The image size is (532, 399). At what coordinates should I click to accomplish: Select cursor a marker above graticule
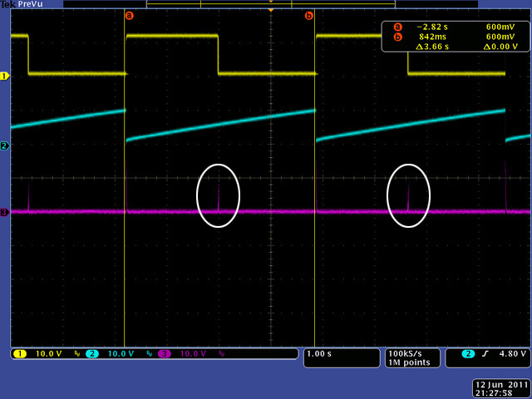tap(128, 15)
